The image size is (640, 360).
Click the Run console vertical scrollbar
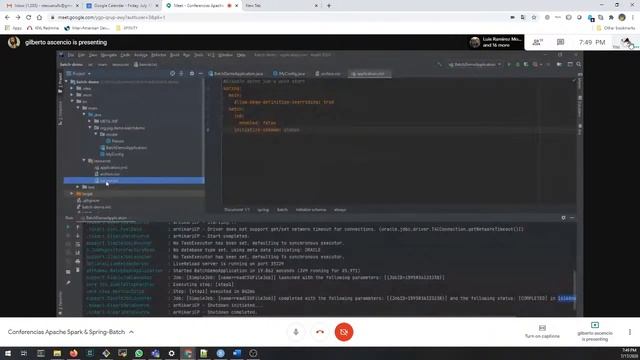(574, 289)
